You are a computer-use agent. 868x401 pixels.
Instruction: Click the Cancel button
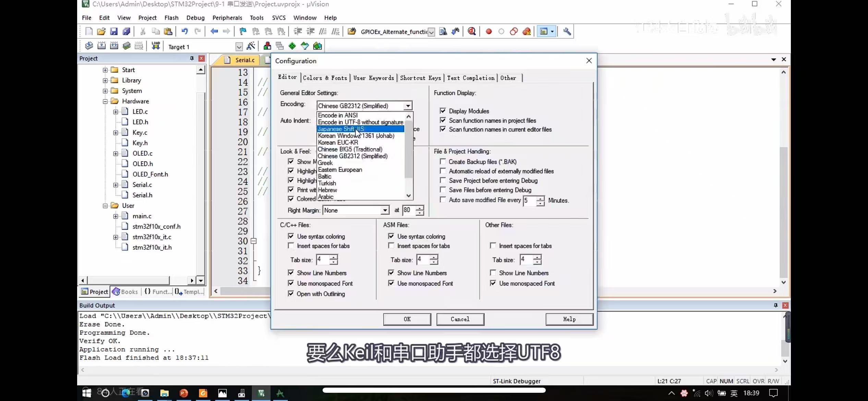[460, 319]
